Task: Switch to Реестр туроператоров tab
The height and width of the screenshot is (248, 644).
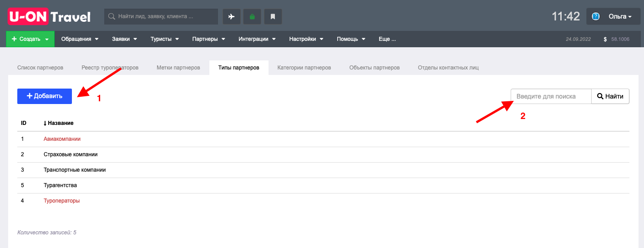Action: coord(110,68)
